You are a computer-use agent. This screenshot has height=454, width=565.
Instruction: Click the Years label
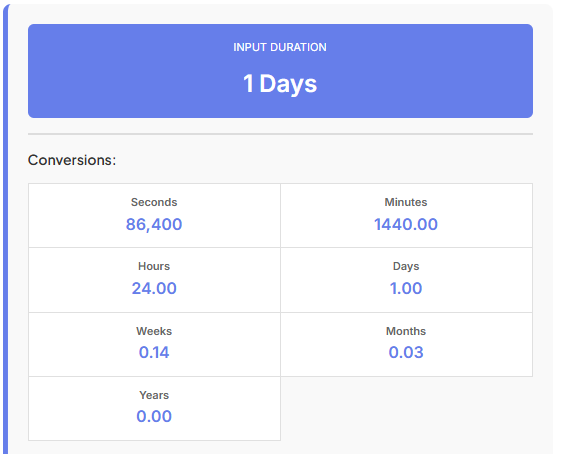pos(154,395)
